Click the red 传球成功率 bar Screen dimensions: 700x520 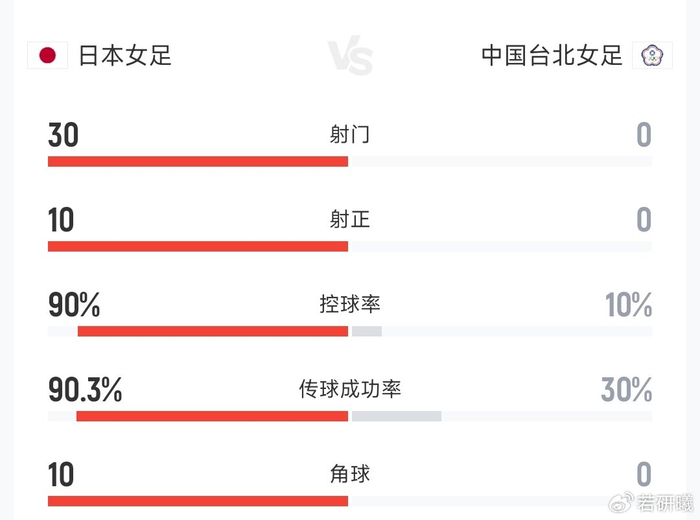click(212, 416)
